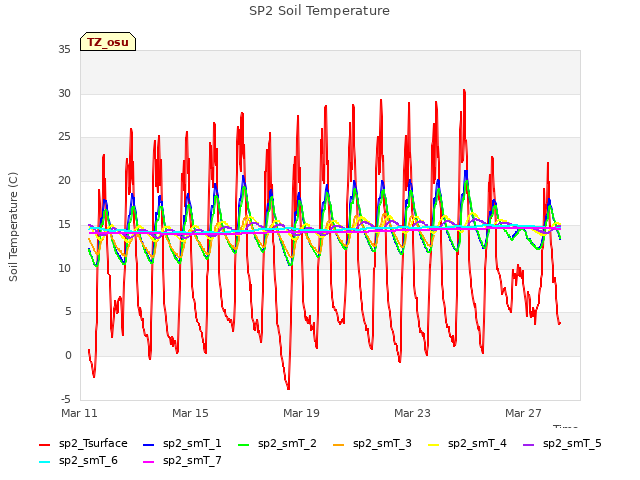Click the highest red Tsurface peak above 30

pyautogui.click(x=464, y=91)
